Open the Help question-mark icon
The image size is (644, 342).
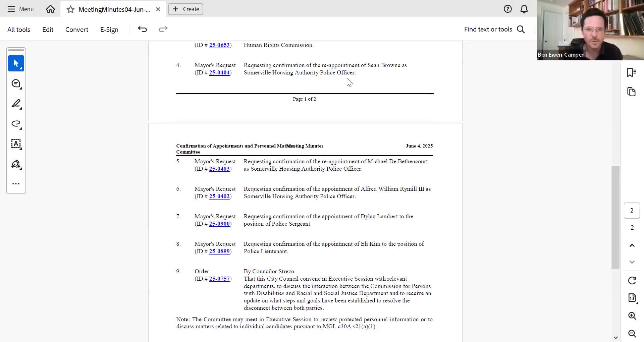508,9
